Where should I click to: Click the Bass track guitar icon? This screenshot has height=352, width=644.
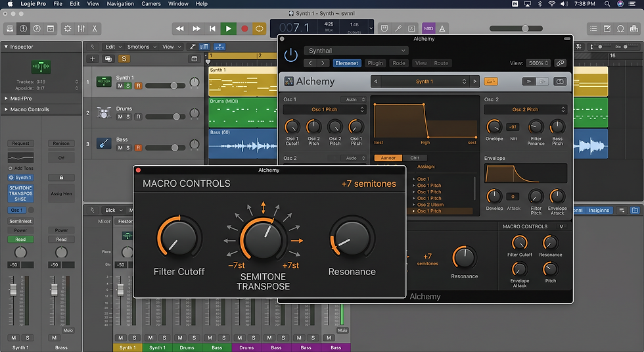104,143
